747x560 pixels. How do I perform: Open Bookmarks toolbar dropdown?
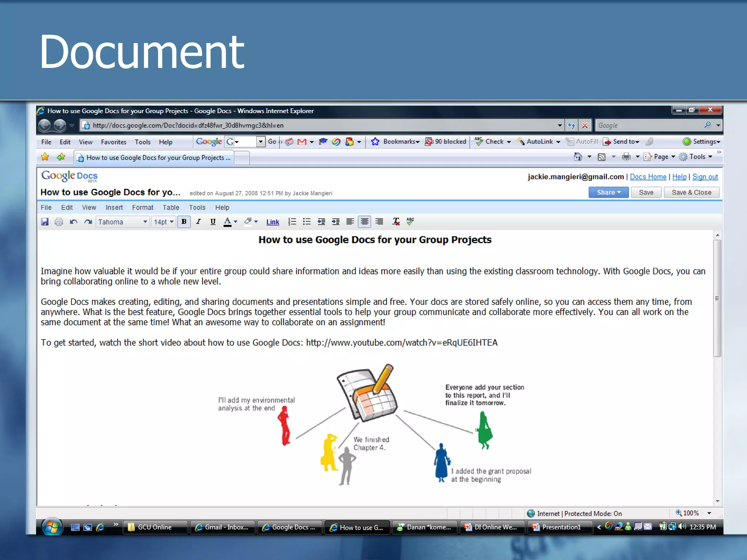click(395, 141)
